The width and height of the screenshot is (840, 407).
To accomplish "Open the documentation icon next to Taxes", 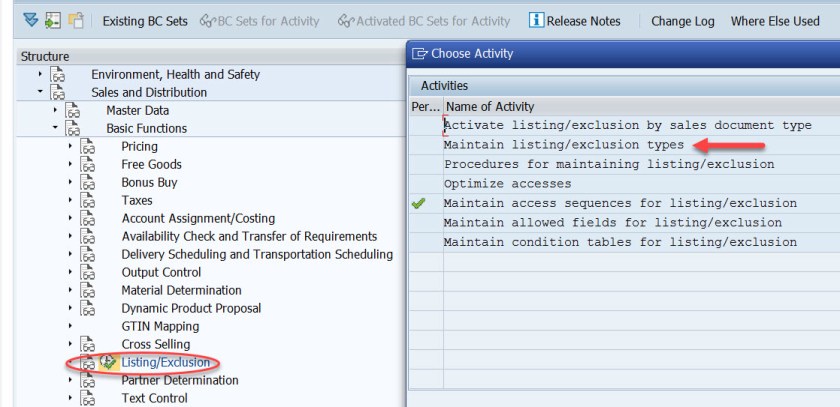I will (87, 201).
